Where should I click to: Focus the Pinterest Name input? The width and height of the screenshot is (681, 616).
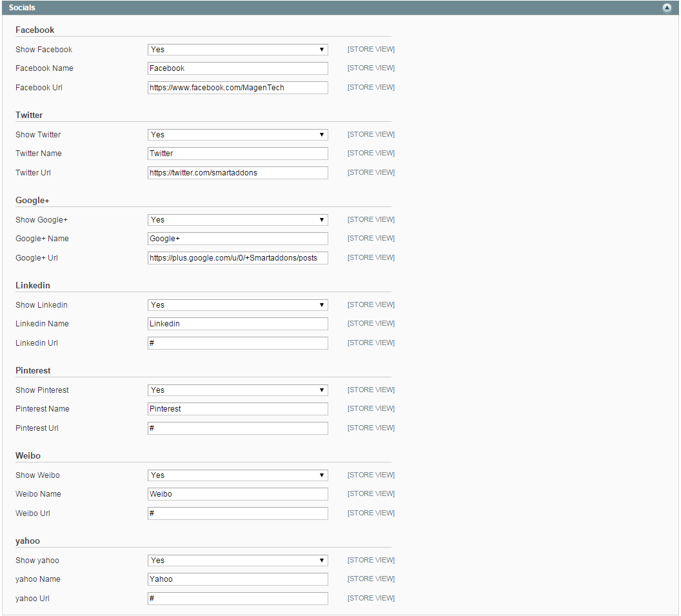pos(237,409)
